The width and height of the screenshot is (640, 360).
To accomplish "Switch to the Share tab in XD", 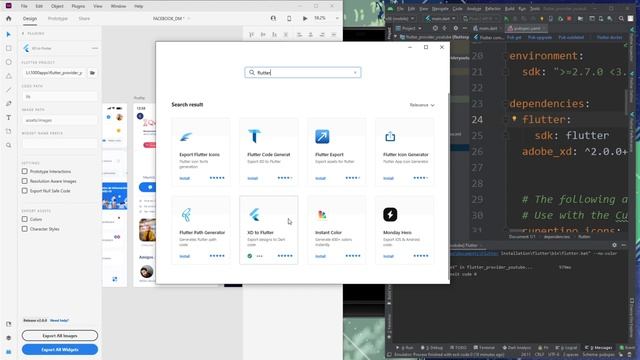I will click(84, 19).
